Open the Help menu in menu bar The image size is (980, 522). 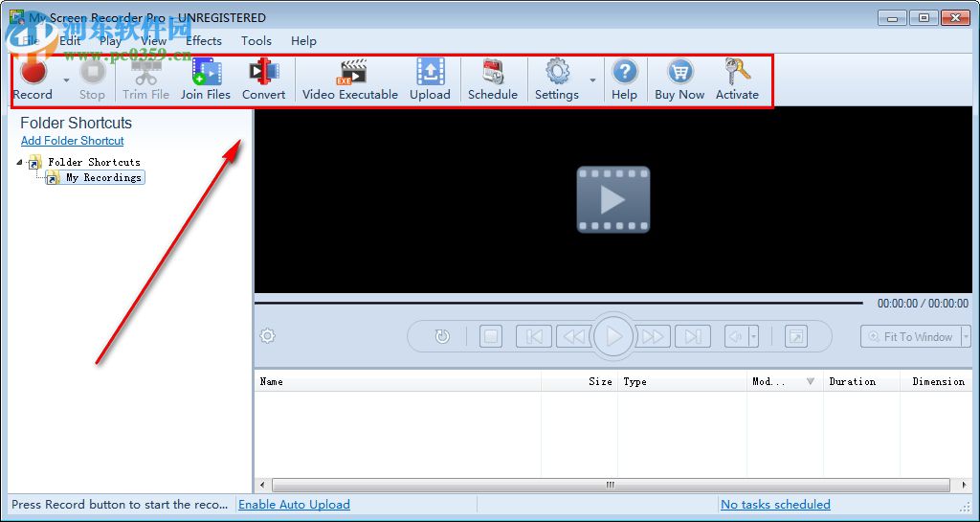(x=303, y=40)
